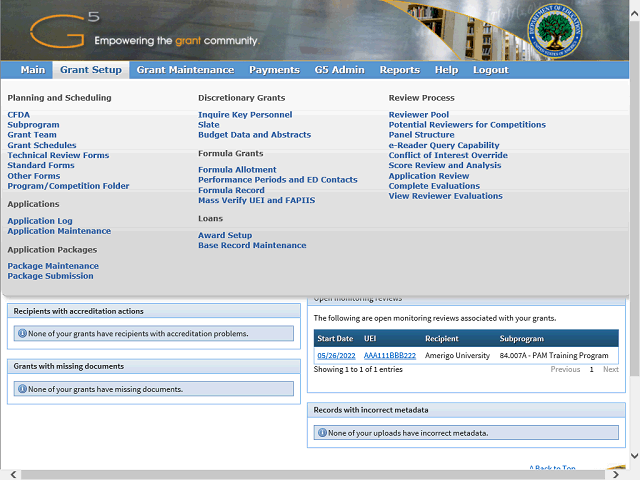Go to Grant Schedules
The image size is (640, 480).
coord(42,145)
